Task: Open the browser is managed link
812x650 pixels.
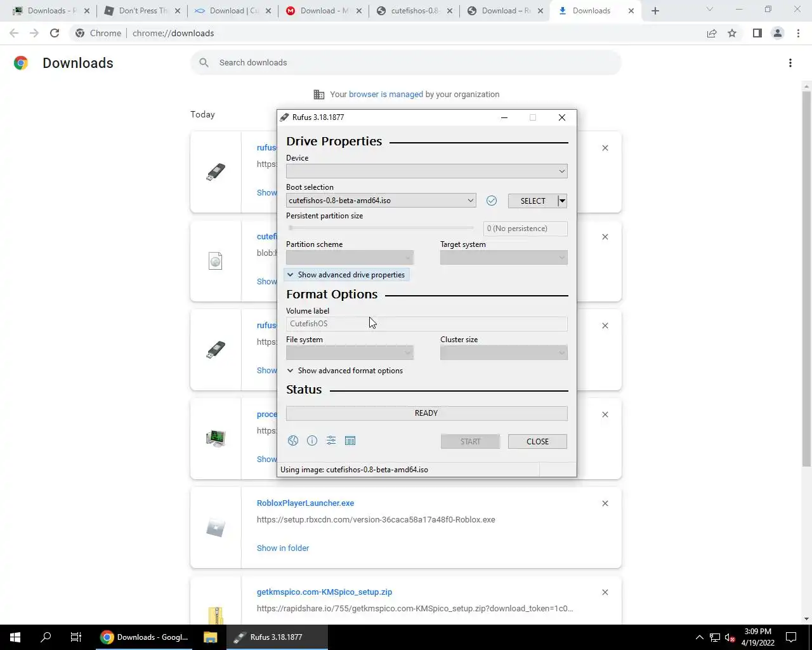Action: point(386,95)
